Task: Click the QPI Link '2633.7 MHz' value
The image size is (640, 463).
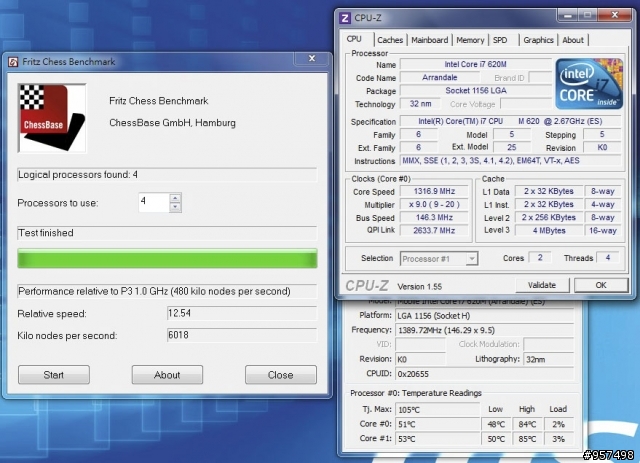Action: (434, 230)
